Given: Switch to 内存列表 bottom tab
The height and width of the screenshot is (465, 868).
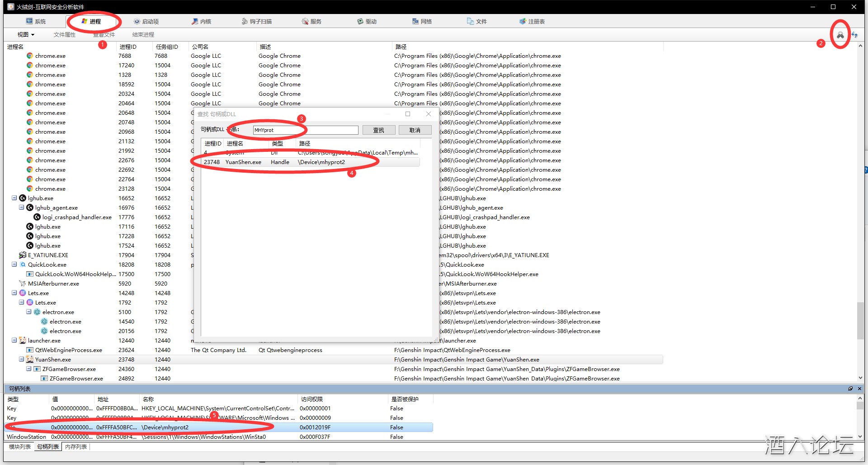Looking at the screenshot, I should coord(76,446).
